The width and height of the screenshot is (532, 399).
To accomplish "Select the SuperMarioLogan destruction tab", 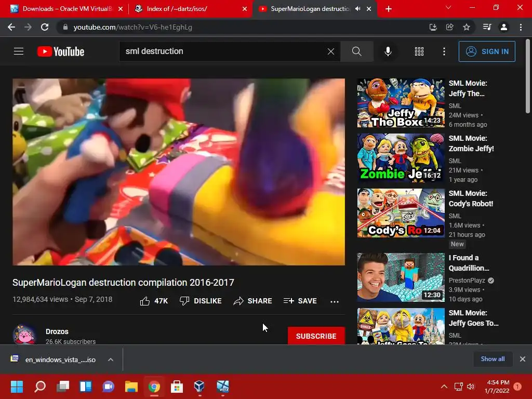I will [310, 9].
